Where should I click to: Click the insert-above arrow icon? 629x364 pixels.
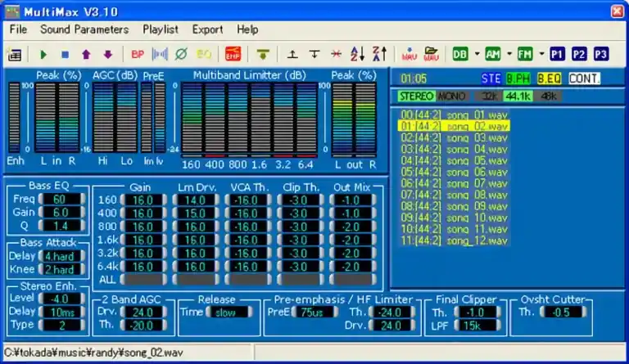[293, 54]
